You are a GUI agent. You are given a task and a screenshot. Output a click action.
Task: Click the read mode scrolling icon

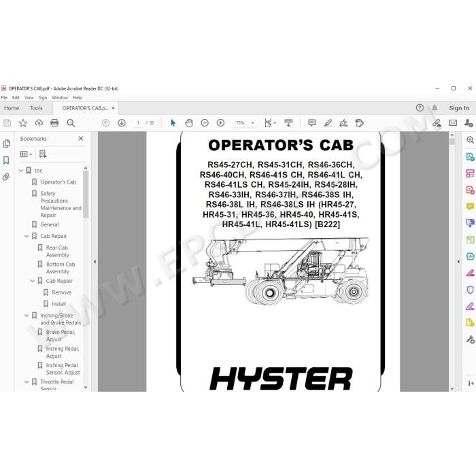(288, 123)
